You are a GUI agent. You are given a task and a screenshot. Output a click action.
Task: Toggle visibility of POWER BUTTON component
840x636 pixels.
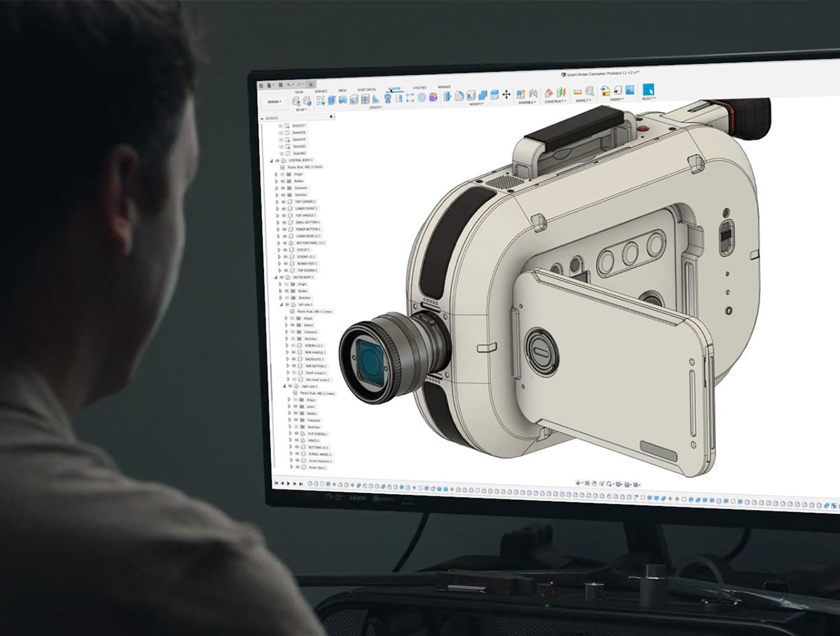[x=284, y=229]
